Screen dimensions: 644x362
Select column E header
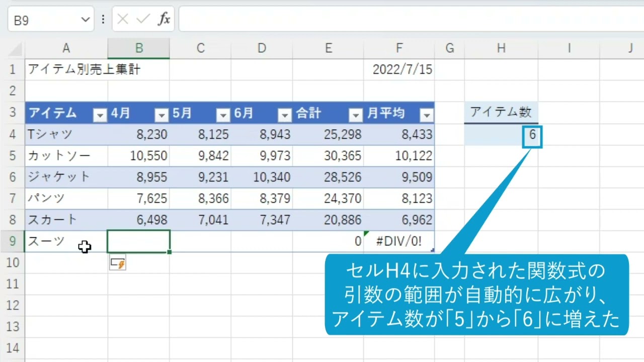[328, 48]
